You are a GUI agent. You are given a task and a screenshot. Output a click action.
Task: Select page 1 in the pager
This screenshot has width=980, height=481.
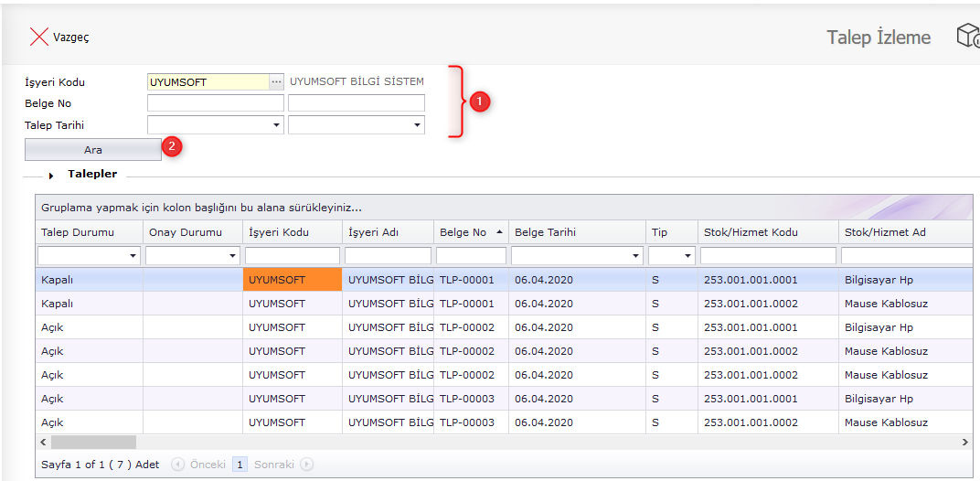point(240,465)
